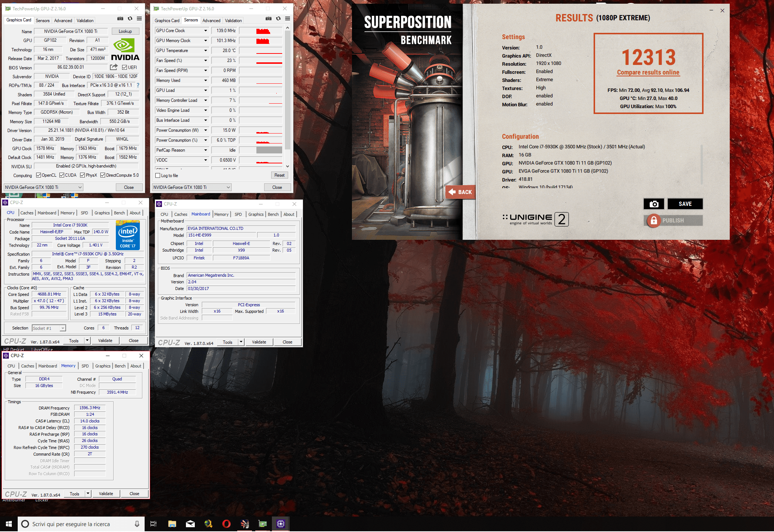
Task: Click the Windows Start button
Action: click(9, 524)
